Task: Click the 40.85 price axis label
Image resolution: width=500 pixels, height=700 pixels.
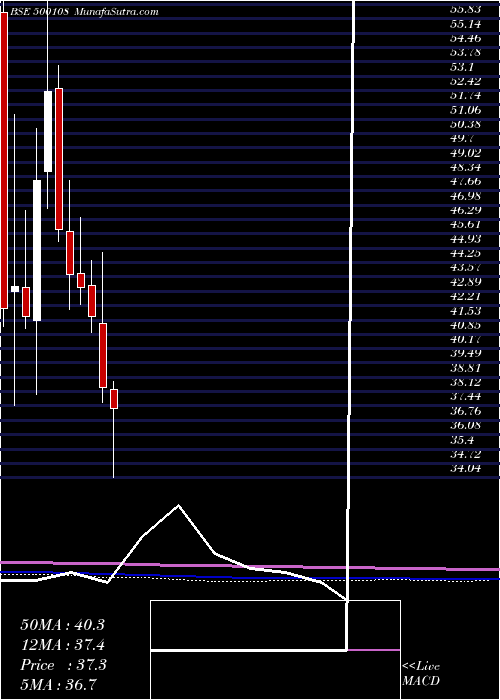Action: point(464,325)
